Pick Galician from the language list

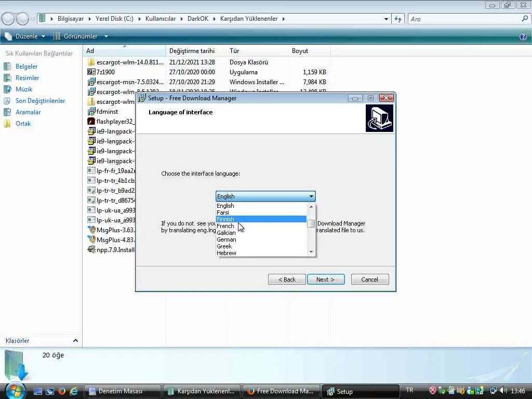261,233
